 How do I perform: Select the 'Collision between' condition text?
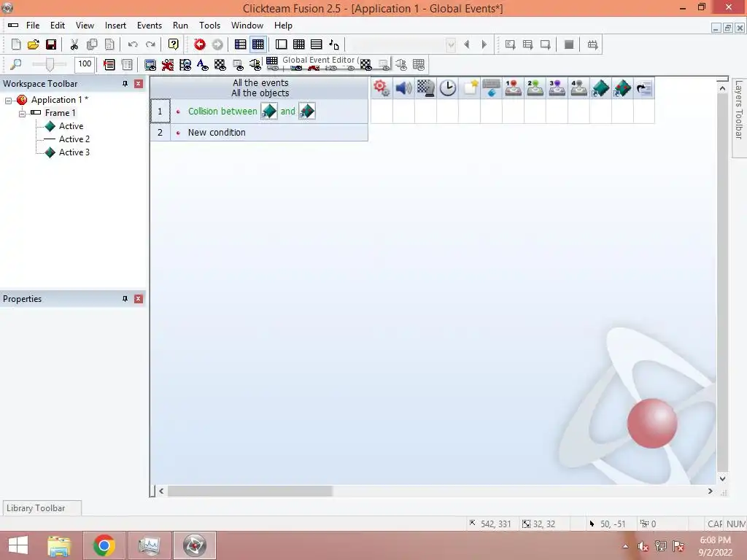(222, 112)
